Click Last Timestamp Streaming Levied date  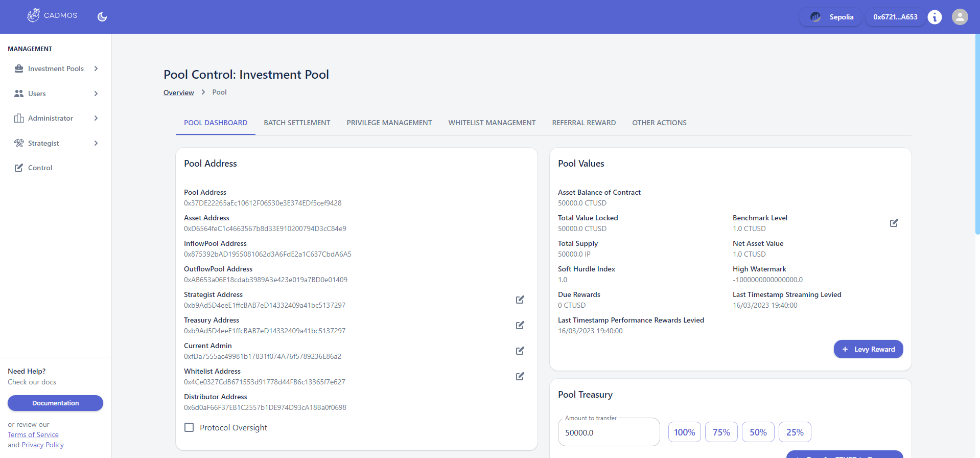765,305
